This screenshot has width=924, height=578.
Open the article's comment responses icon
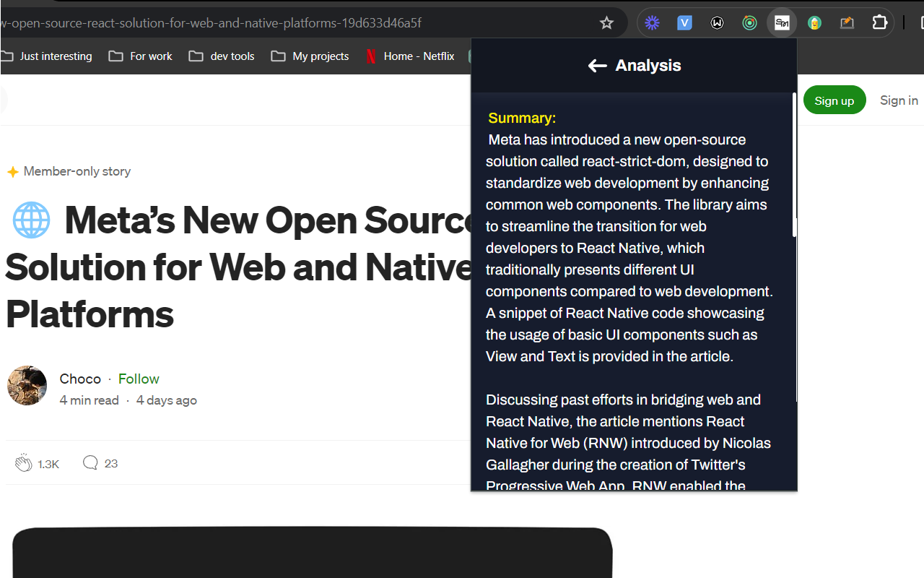90,462
